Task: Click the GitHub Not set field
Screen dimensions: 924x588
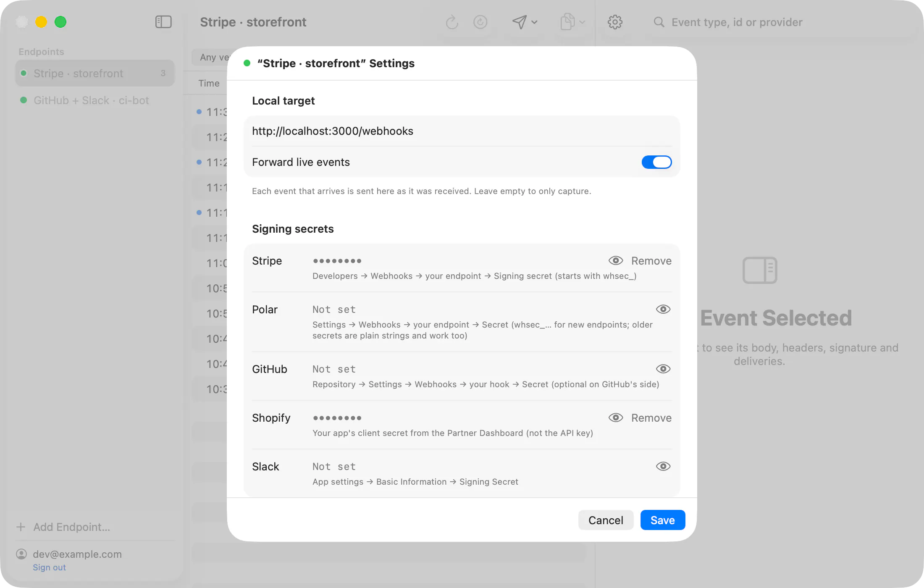Action: pos(481,369)
